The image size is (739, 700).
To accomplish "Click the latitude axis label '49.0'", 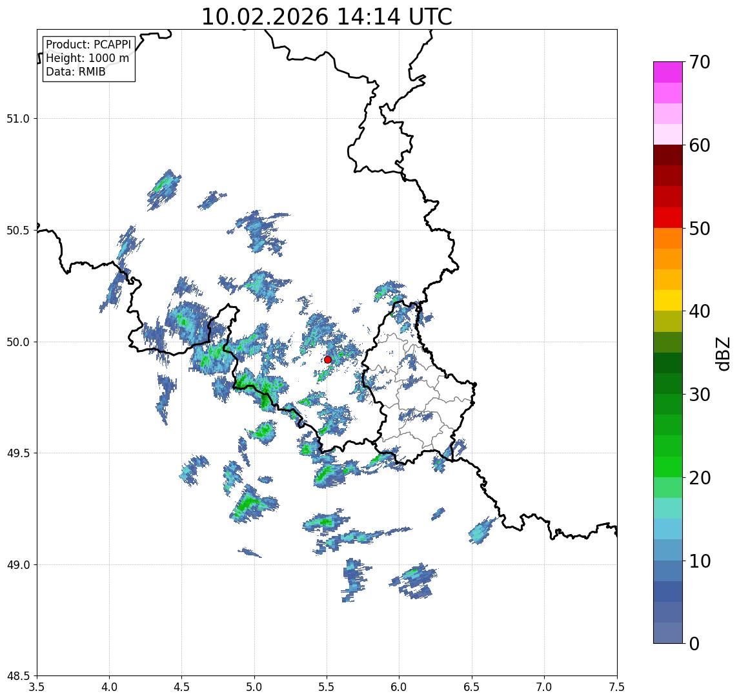I will click(x=18, y=564).
